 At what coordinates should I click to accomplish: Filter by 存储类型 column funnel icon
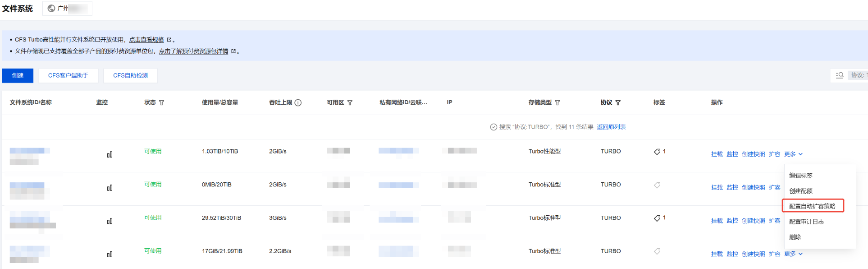click(x=557, y=103)
